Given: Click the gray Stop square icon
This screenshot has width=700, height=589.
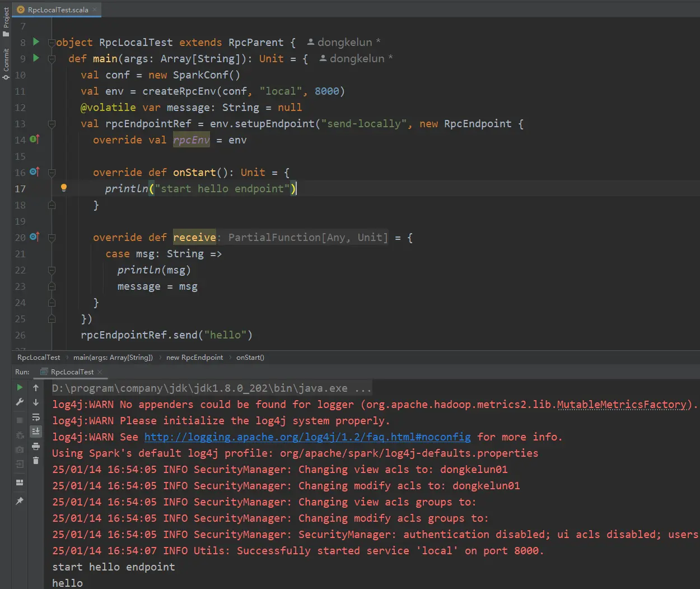Looking at the screenshot, I should [20, 420].
